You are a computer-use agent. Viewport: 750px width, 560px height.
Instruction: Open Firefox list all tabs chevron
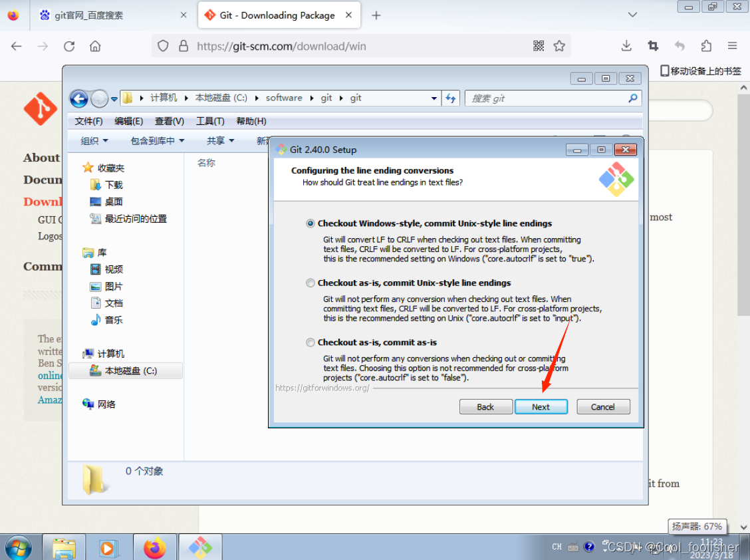point(632,15)
